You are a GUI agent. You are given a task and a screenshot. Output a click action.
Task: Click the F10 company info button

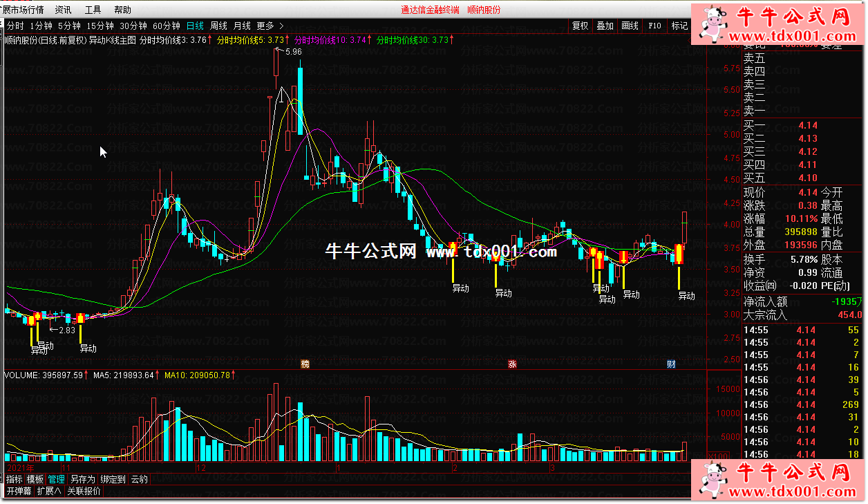pos(654,26)
